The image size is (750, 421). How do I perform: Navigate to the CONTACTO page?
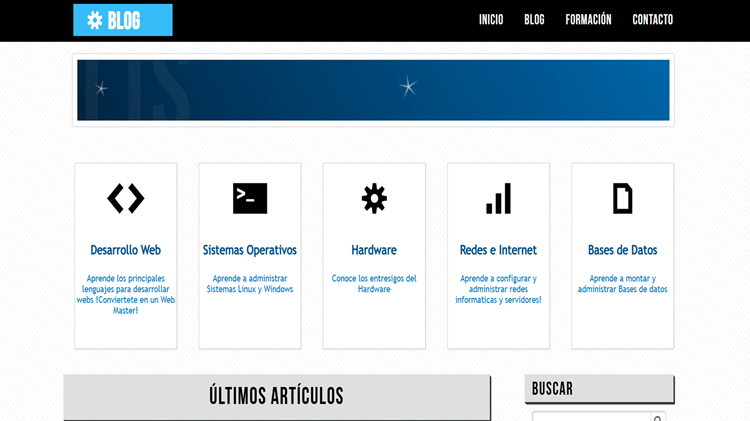[x=652, y=20]
